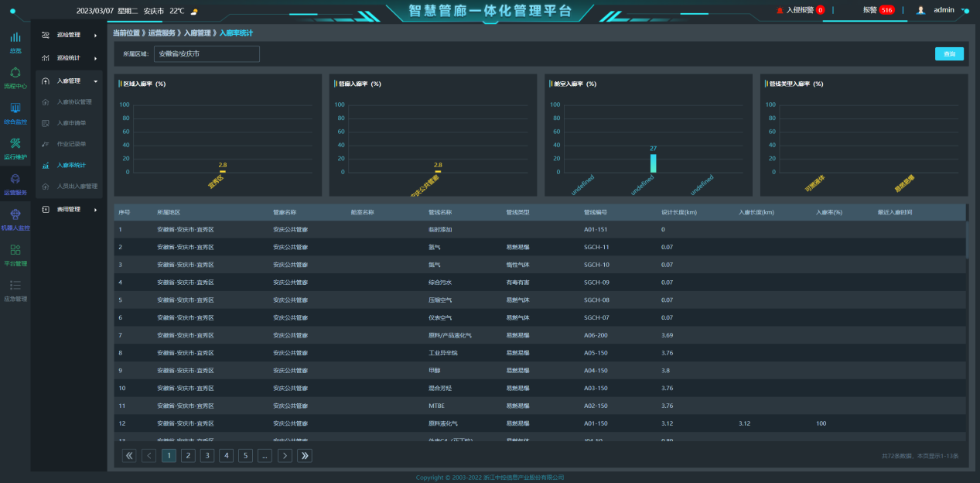This screenshot has height=483, width=980.
Task: Expand the 巡检管理 submenu arrow
Action: click(x=95, y=35)
